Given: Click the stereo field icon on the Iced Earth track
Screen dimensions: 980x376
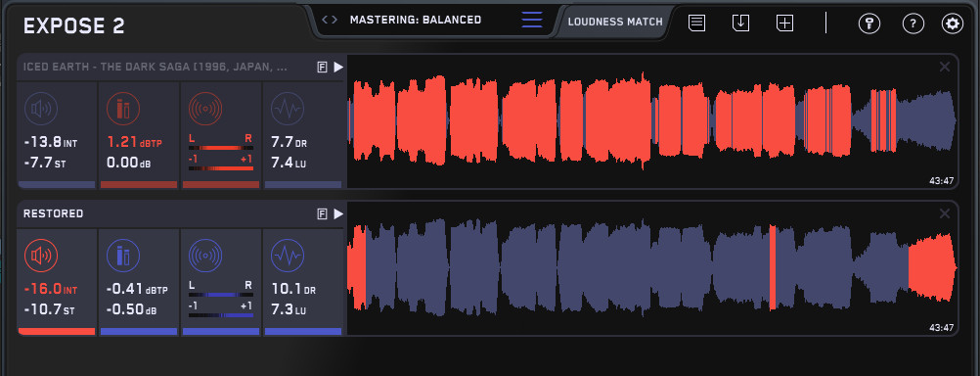Looking at the screenshot, I should 205,109.
